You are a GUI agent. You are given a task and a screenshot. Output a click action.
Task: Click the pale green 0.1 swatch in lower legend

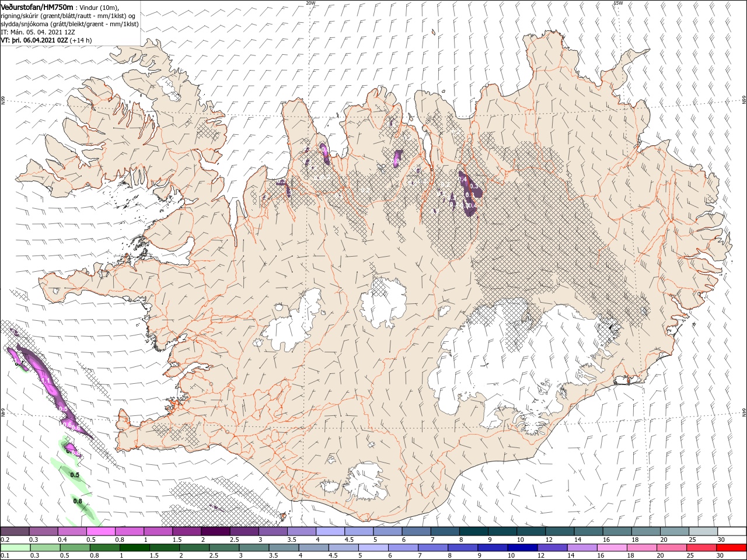point(16,548)
